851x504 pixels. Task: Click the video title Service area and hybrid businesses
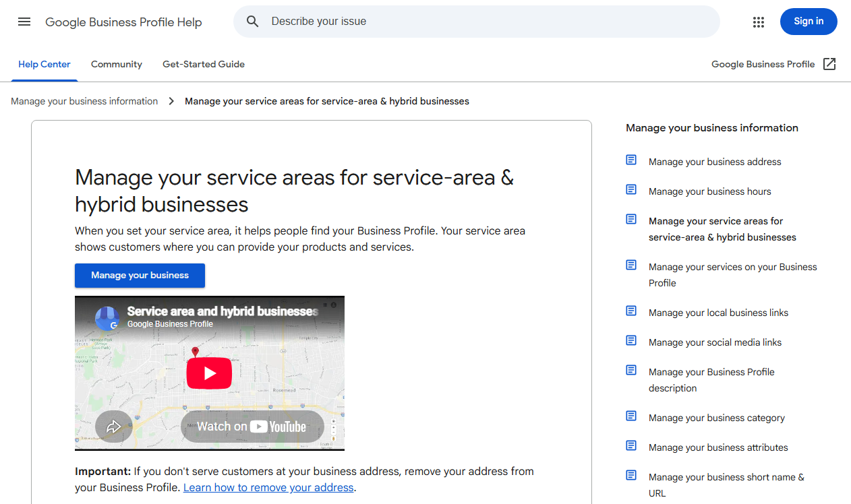(x=223, y=311)
